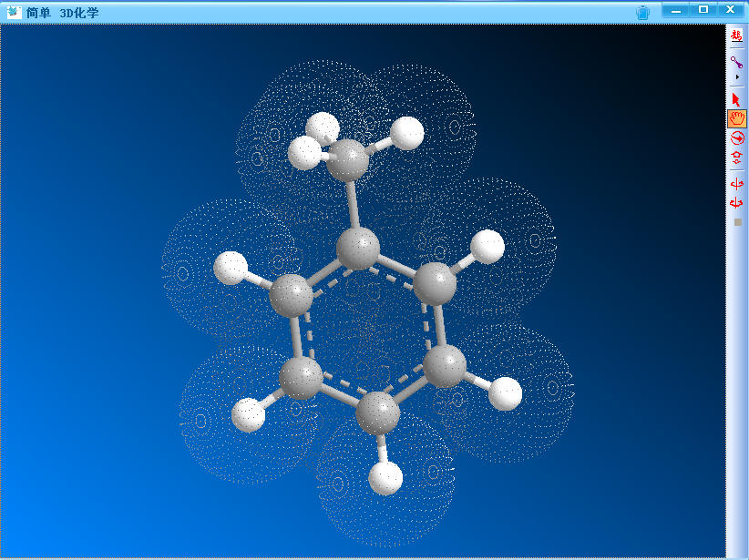Click the purple bond model icon
Screen dimensions: 749x560
pyautogui.click(x=736, y=62)
